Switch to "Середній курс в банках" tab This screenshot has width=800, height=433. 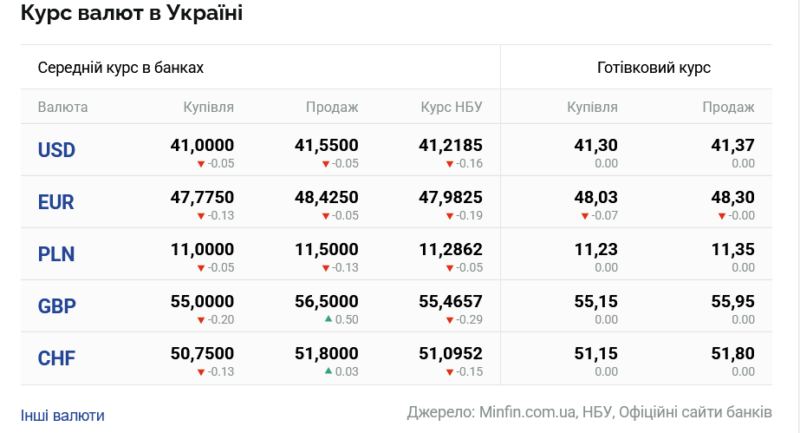pos(121,68)
